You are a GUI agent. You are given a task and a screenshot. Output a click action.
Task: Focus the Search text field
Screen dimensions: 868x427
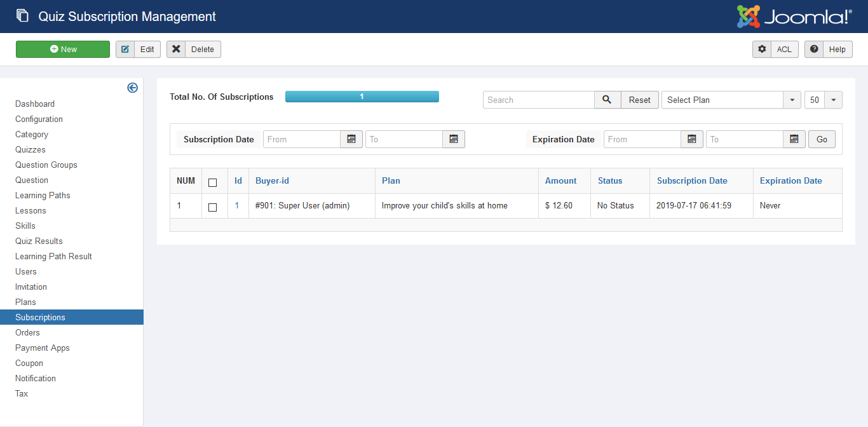tap(538, 100)
